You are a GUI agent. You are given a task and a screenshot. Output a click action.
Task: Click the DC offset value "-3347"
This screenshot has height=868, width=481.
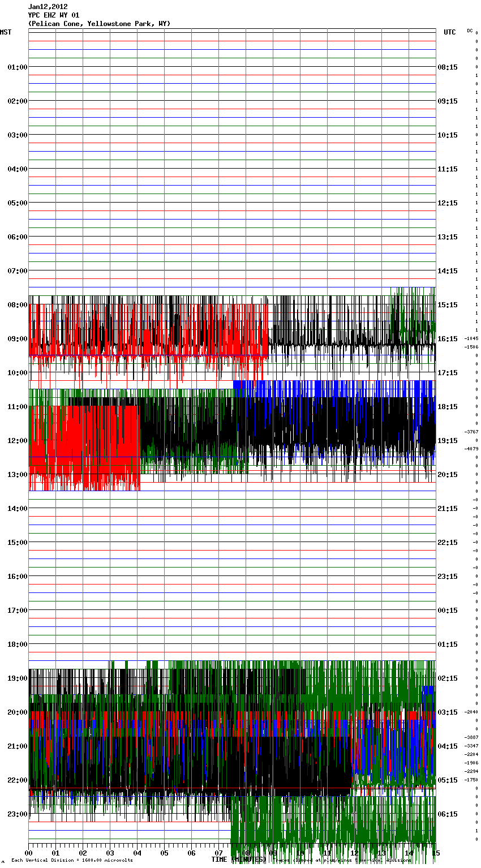point(471,746)
